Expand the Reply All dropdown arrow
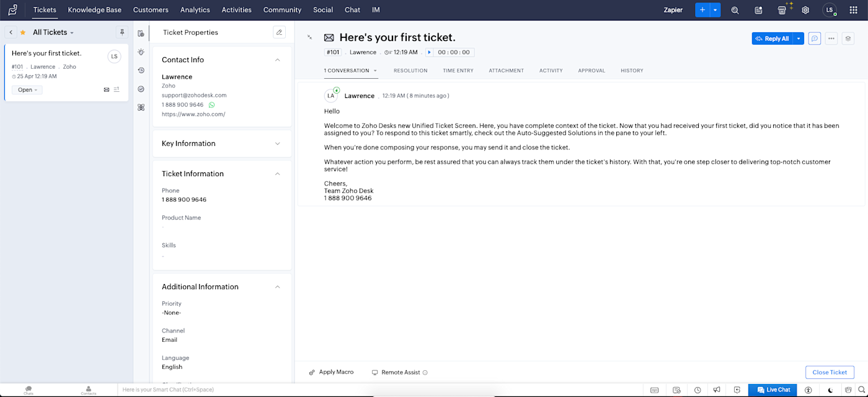The height and width of the screenshot is (397, 868). (x=799, y=38)
